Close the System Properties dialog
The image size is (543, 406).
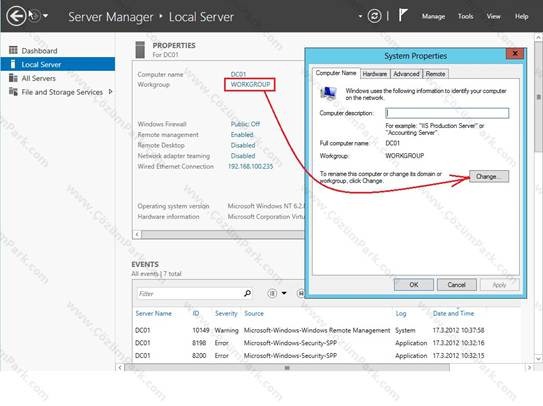click(515, 53)
